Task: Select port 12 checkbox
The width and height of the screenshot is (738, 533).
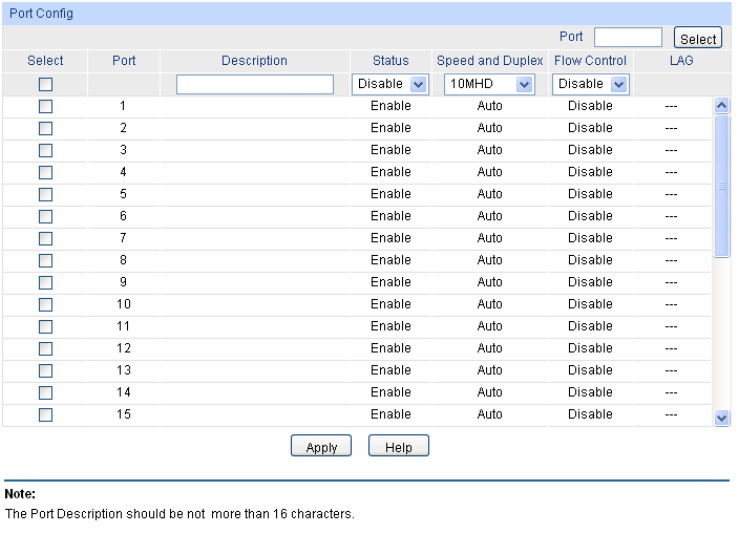Action: 46,349
